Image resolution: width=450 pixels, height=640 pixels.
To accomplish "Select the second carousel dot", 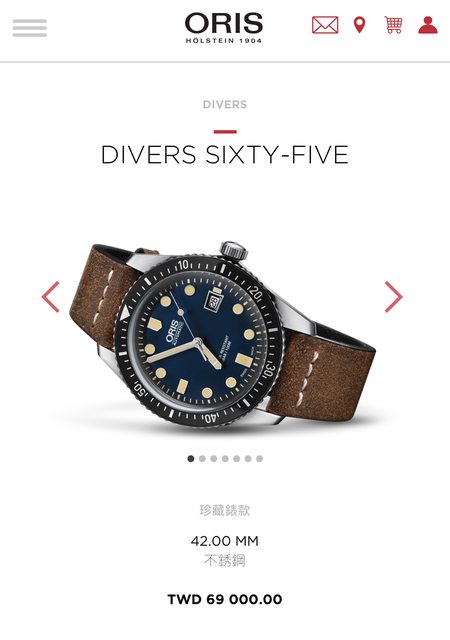I will 202,459.
